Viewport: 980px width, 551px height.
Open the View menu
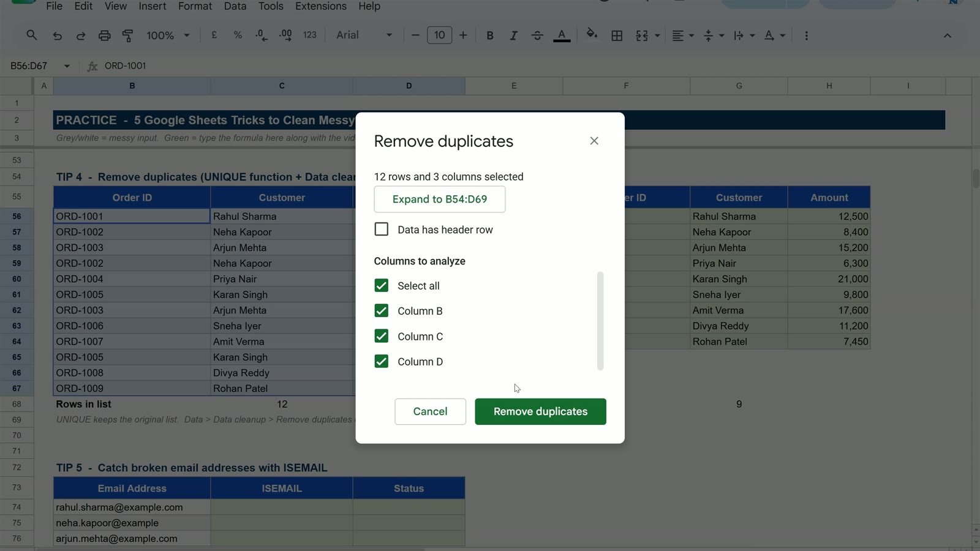click(x=116, y=6)
